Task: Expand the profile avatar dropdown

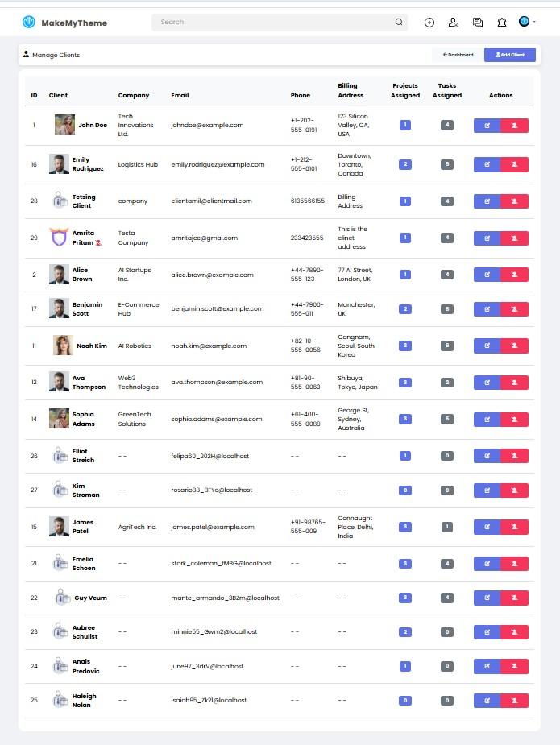Action: [x=527, y=22]
